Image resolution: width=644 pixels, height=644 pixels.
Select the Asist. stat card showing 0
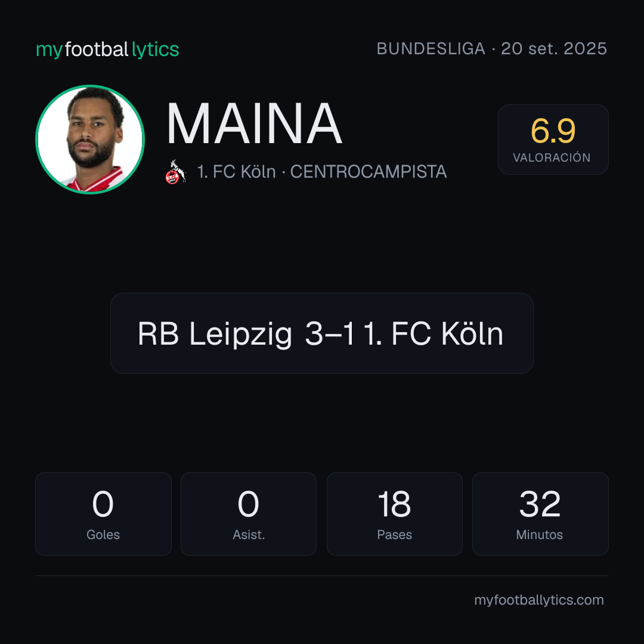pyautogui.click(x=249, y=514)
